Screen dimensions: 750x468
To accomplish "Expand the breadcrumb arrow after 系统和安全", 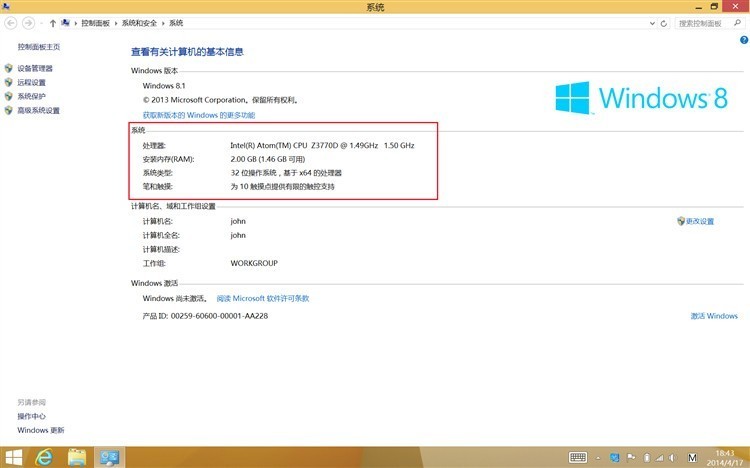I will [x=163, y=23].
